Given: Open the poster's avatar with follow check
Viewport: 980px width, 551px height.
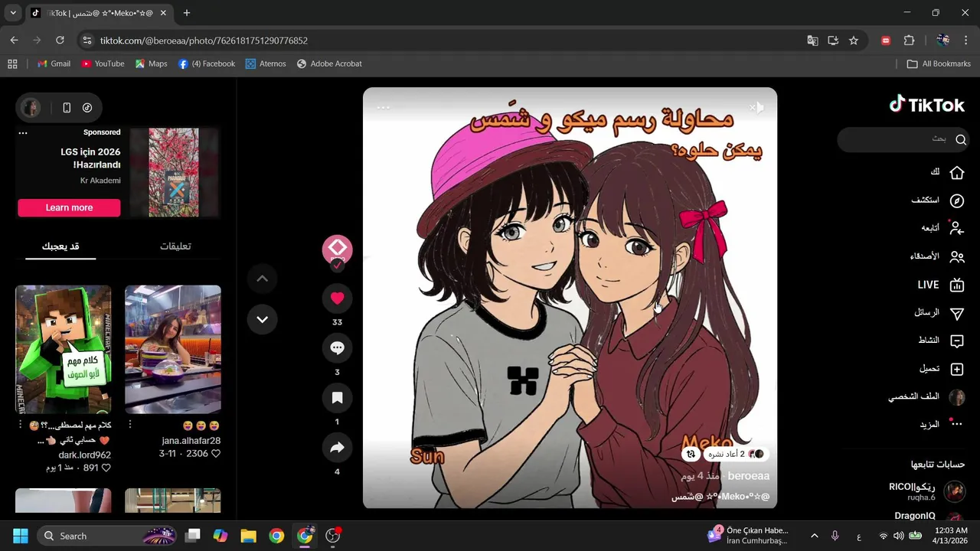Looking at the screenshot, I should [x=337, y=249].
